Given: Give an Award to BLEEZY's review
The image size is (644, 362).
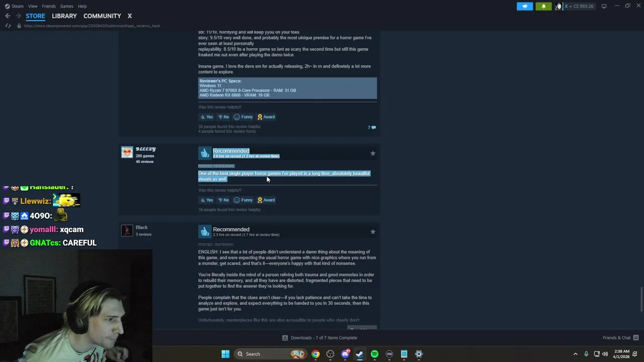Looking at the screenshot, I should point(266,200).
